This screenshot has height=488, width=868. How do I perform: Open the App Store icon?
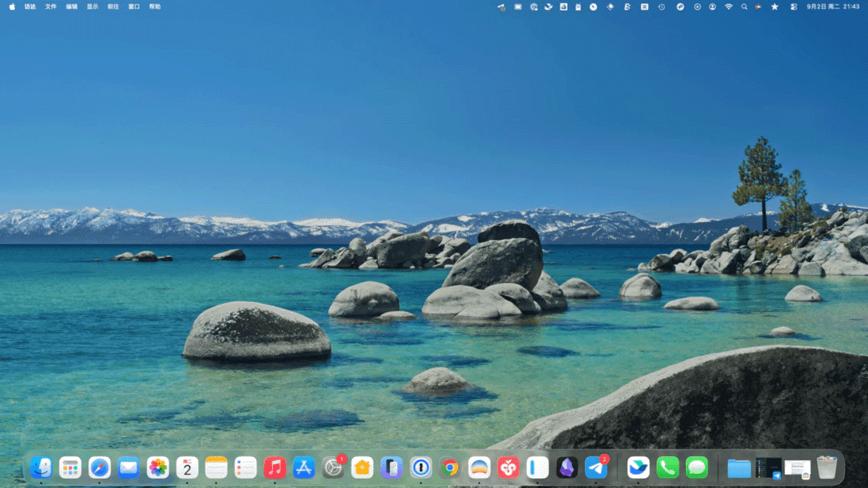click(304, 468)
